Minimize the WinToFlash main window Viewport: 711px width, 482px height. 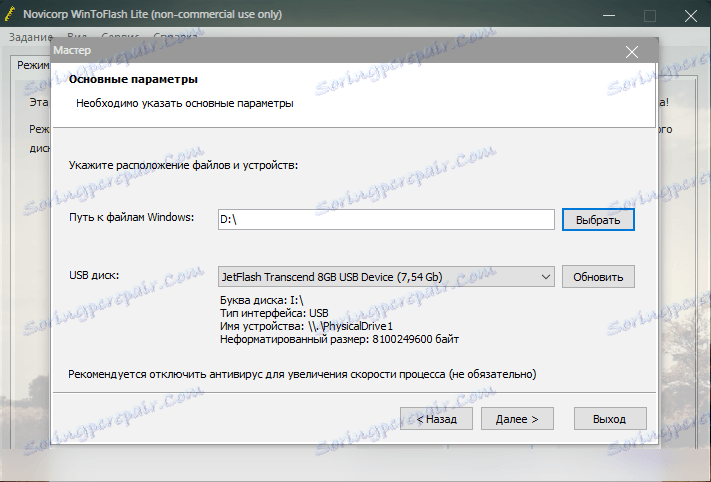coord(608,16)
